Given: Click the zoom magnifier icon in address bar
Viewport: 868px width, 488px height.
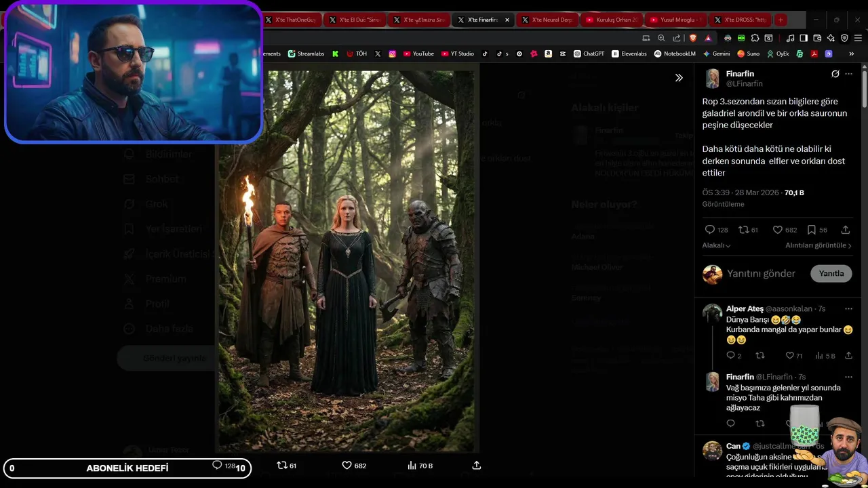Looking at the screenshot, I should [x=661, y=38].
